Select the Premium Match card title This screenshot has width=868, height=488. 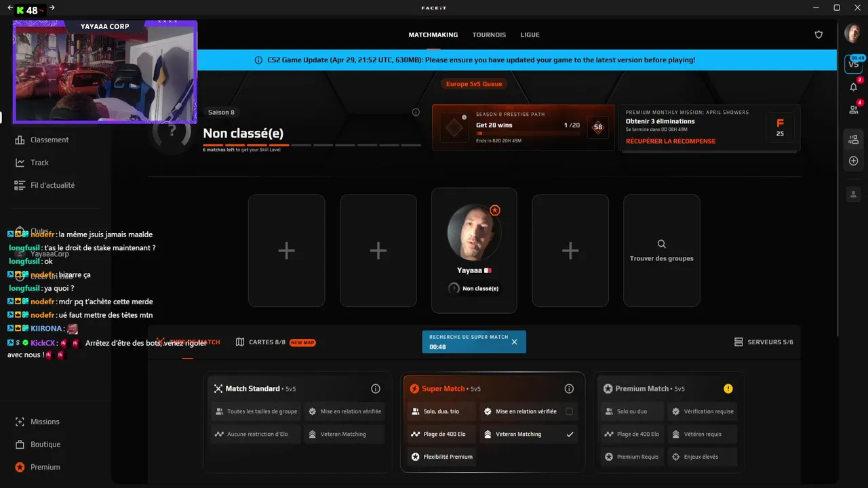coord(642,389)
